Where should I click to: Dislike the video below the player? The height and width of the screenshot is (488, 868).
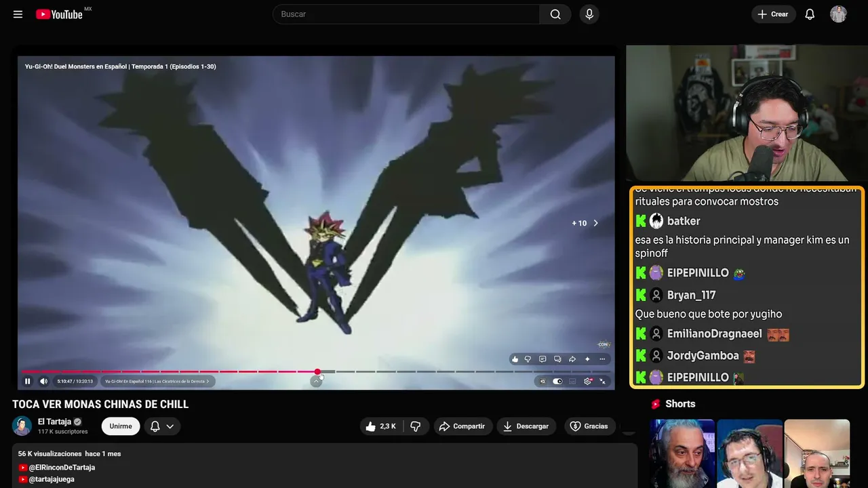[416, 426]
